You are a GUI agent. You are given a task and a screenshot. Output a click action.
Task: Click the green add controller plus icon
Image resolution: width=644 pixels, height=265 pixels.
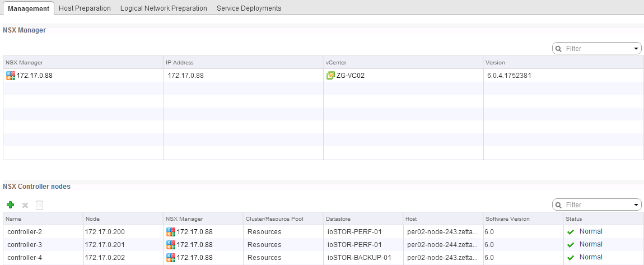tap(11, 205)
